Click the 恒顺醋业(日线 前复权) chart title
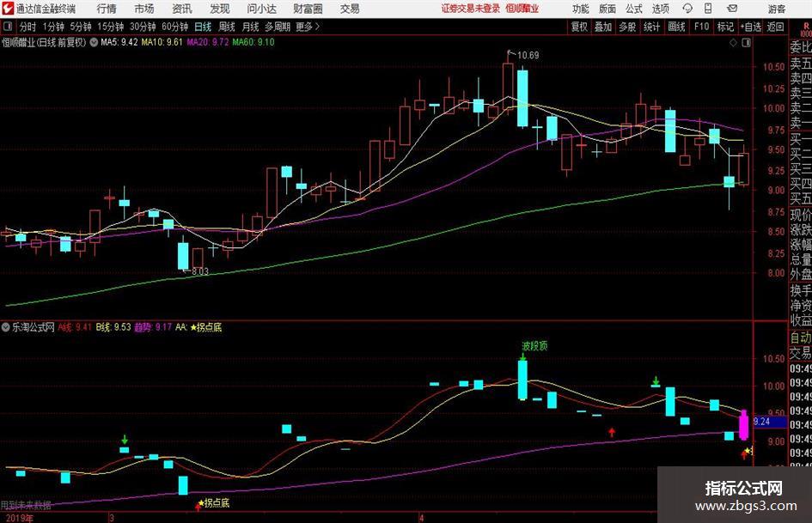The width and height of the screenshot is (812, 523). coord(44,42)
